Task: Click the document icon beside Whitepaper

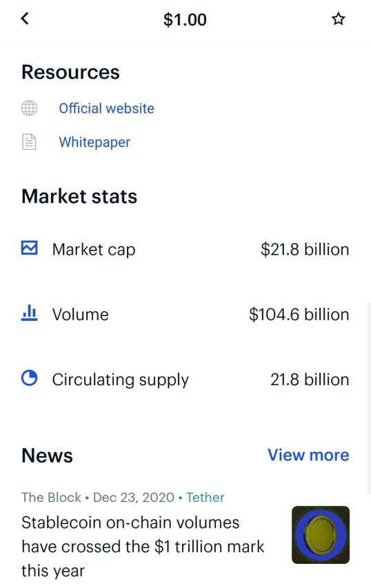Action: tap(29, 141)
